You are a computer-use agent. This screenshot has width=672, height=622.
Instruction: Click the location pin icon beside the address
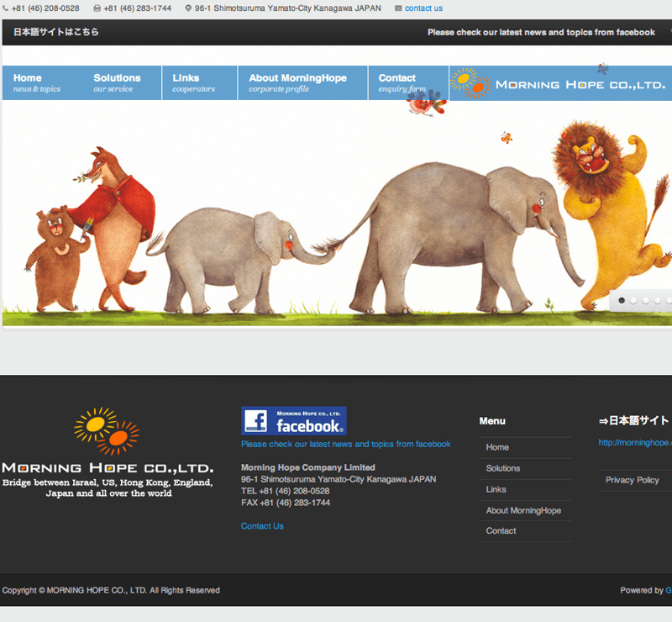tap(188, 8)
